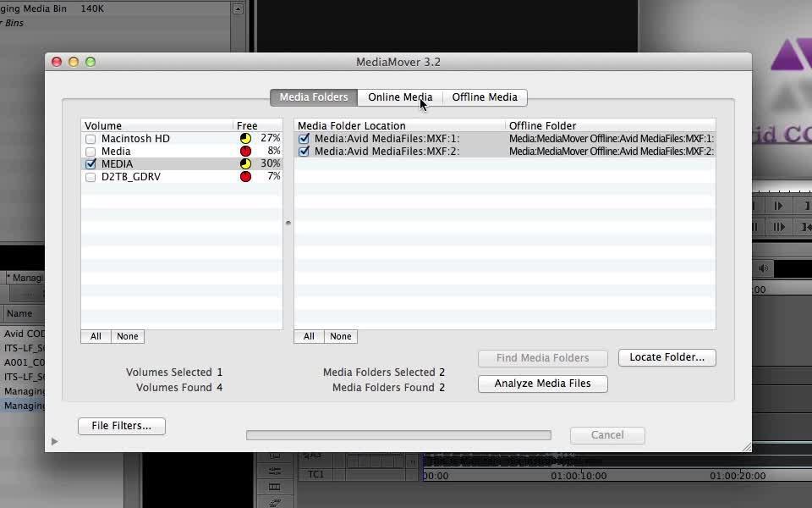Zoom the MediaMover 3.2 window with green button
Image resolution: width=812 pixels, height=508 pixels.
[x=91, y=62]
